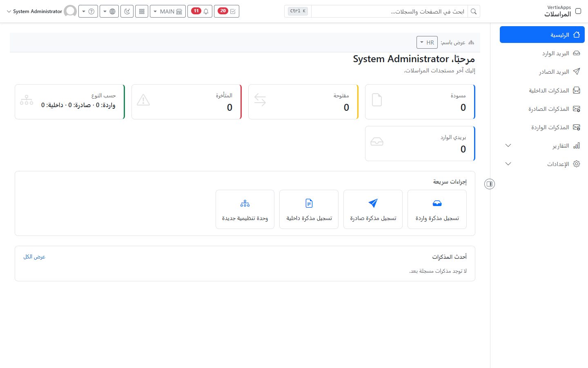Click the الإعدادات gear icon

pyautogui.click(x=577, y=164)
